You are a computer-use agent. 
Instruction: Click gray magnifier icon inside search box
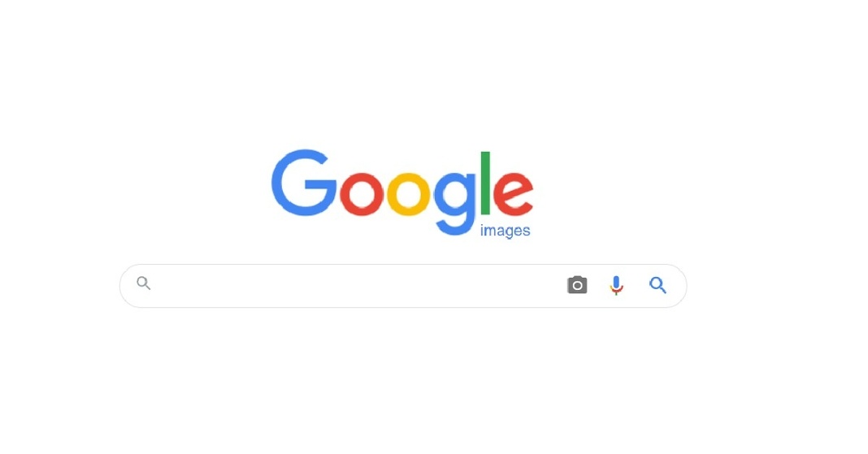pos(143,283)
